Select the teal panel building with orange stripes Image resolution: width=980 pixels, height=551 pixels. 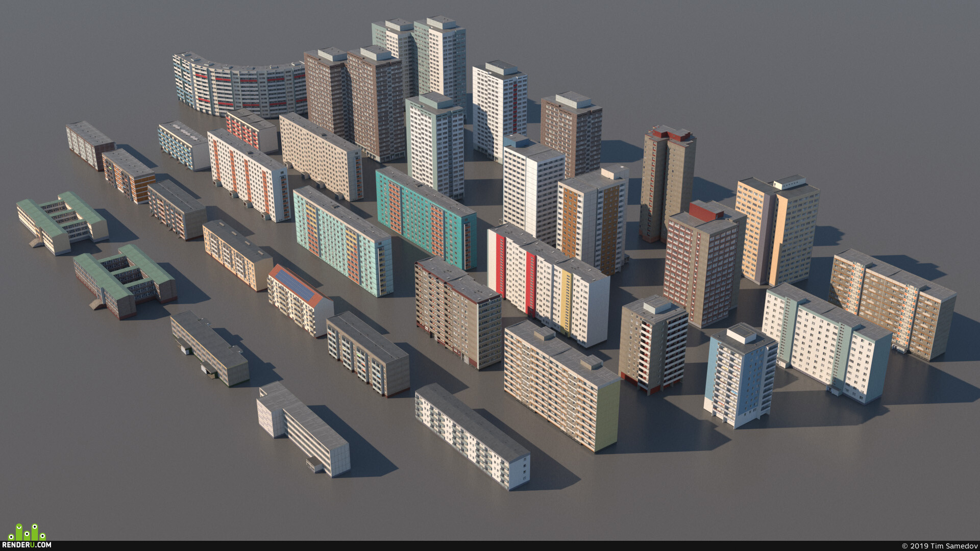coord(426,218)
